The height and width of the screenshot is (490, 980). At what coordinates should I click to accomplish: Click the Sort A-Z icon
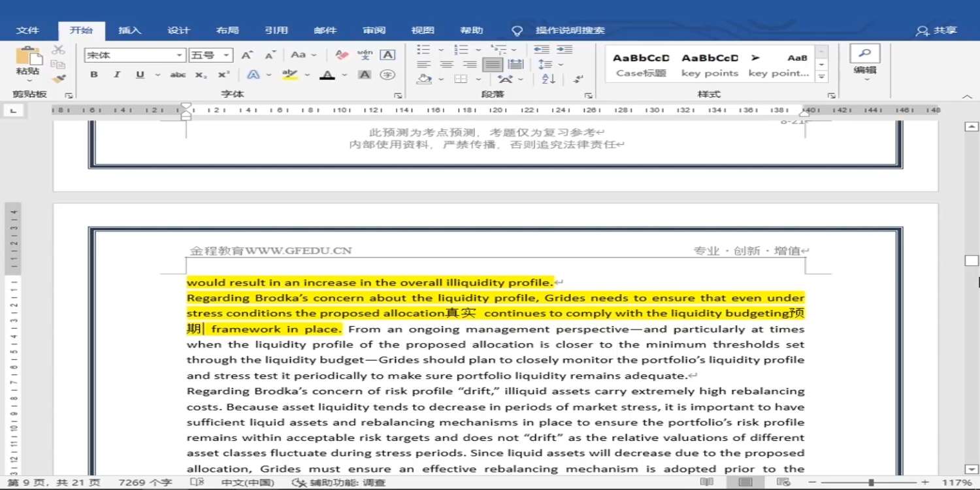[549, 79]
